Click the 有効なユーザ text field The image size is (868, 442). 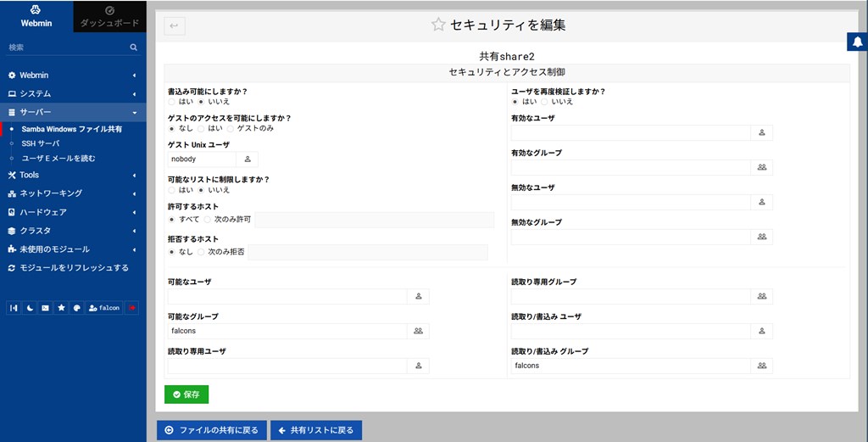(631, 132)
